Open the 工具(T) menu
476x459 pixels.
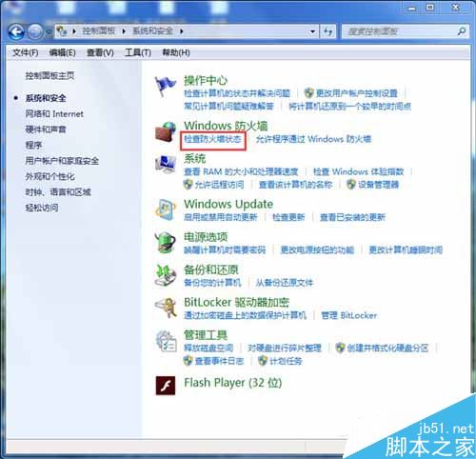tap(138, 52)
